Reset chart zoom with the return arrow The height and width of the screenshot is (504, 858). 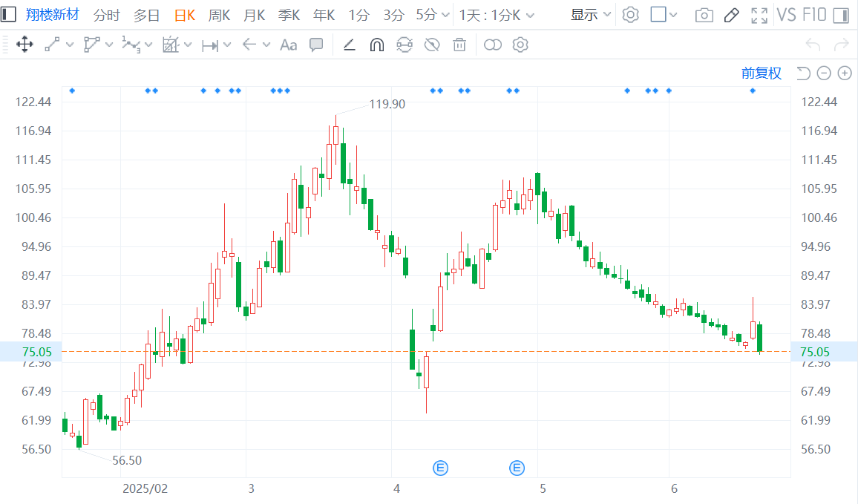803,73
